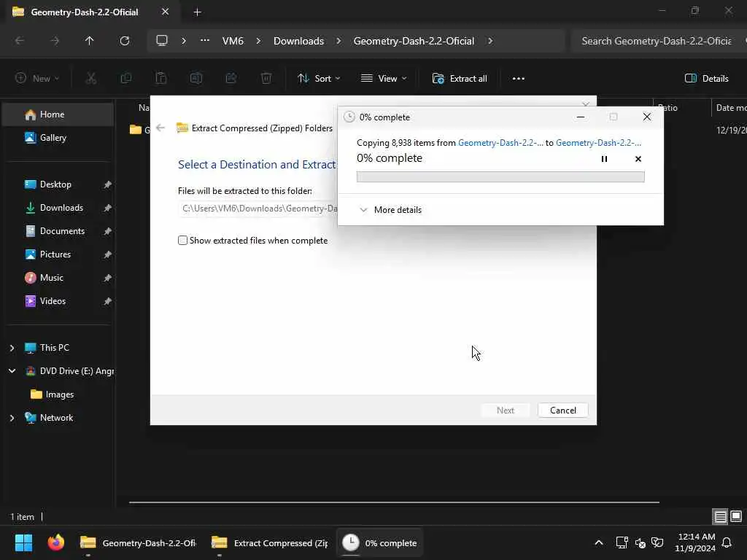The height and width of the screenshot is (560, 747).
Task: Refresh the current folder view
Action: click(125, 41)
